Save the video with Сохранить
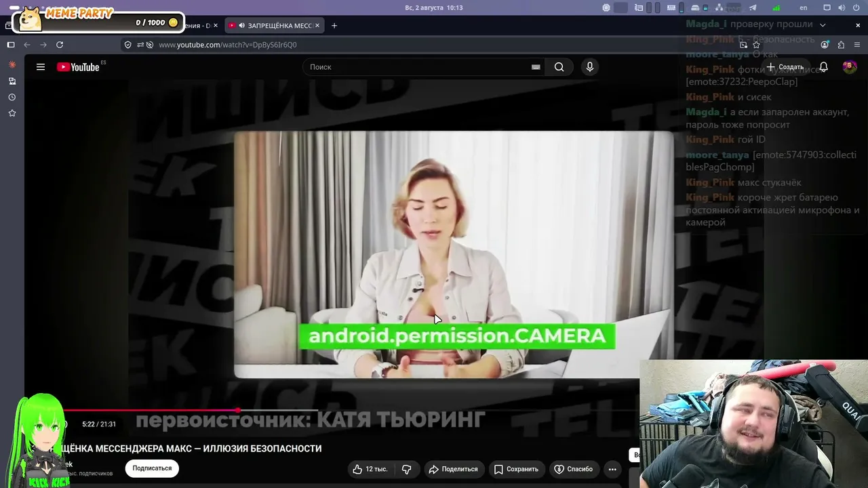The height and width of the screenshot is (488, 868). (x=516, y=469)
